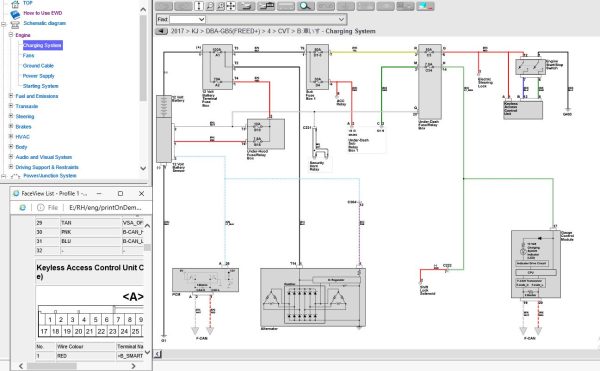Expand the Transaxle tree node
This screenshot has height=371, width=600.
point(11,106)
